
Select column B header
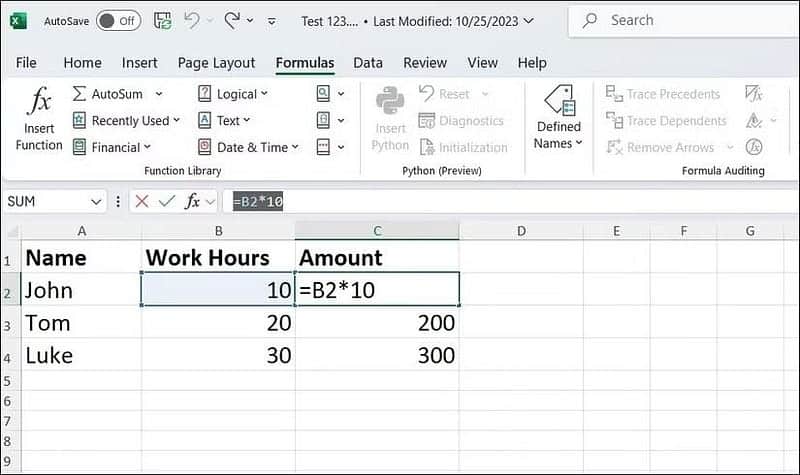218,231
